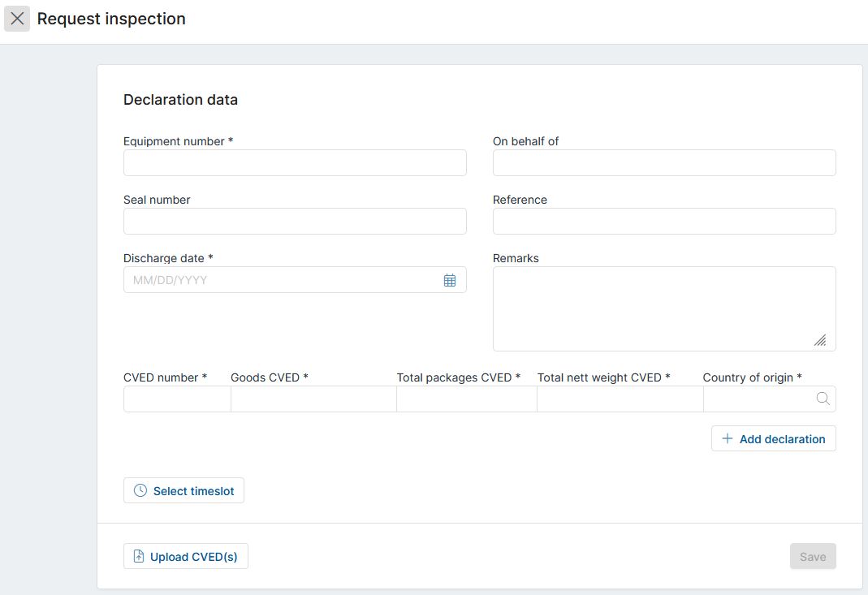Click the Save button
Screen dimensions: 868x595
click(812, 557)
